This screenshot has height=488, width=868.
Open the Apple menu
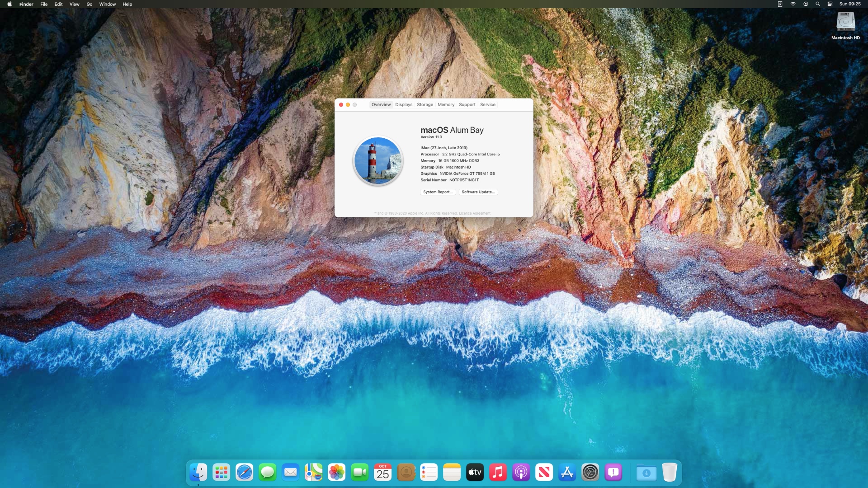tap(9, 4)
